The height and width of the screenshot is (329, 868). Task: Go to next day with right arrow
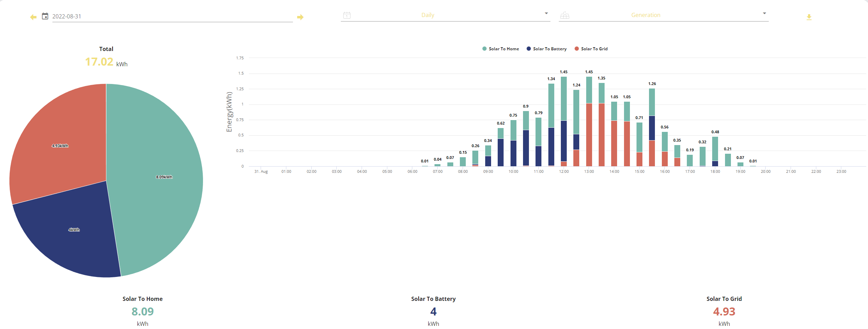point(300,17)
